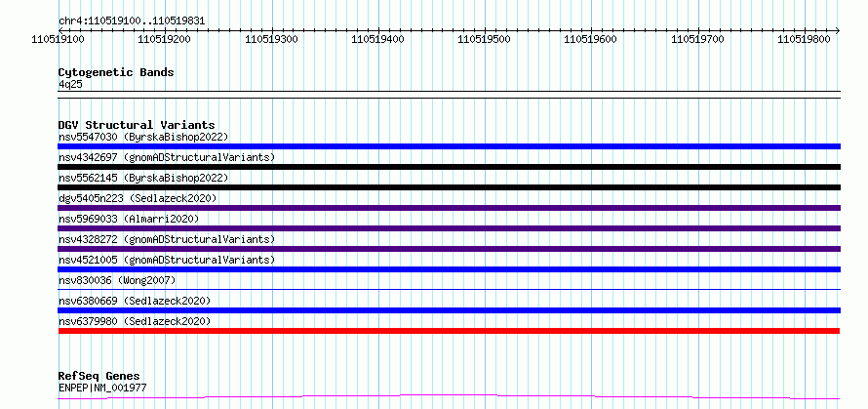Select the purple dgv5405n223 variant bar
The width and height of the screenshot is (868, 409).
point(450,208)
